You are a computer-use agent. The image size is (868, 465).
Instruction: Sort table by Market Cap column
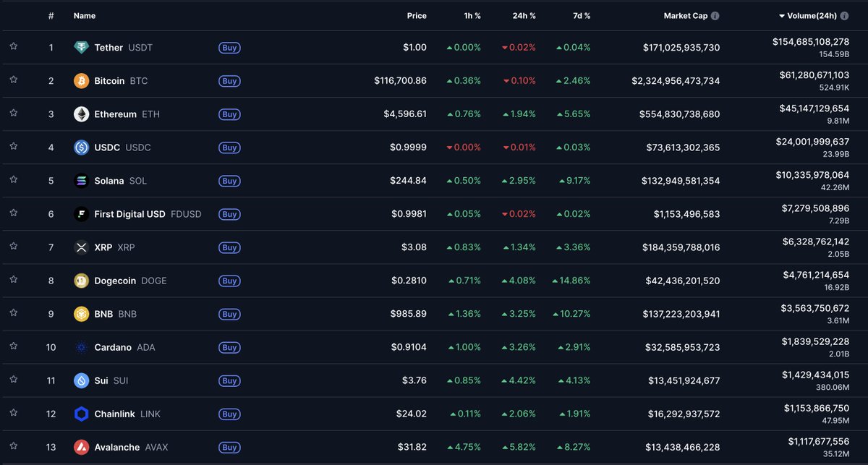(x=686, y=16)
